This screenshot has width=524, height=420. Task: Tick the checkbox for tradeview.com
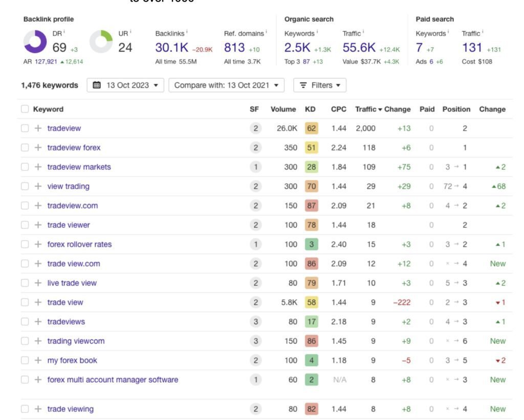[25, 206]
